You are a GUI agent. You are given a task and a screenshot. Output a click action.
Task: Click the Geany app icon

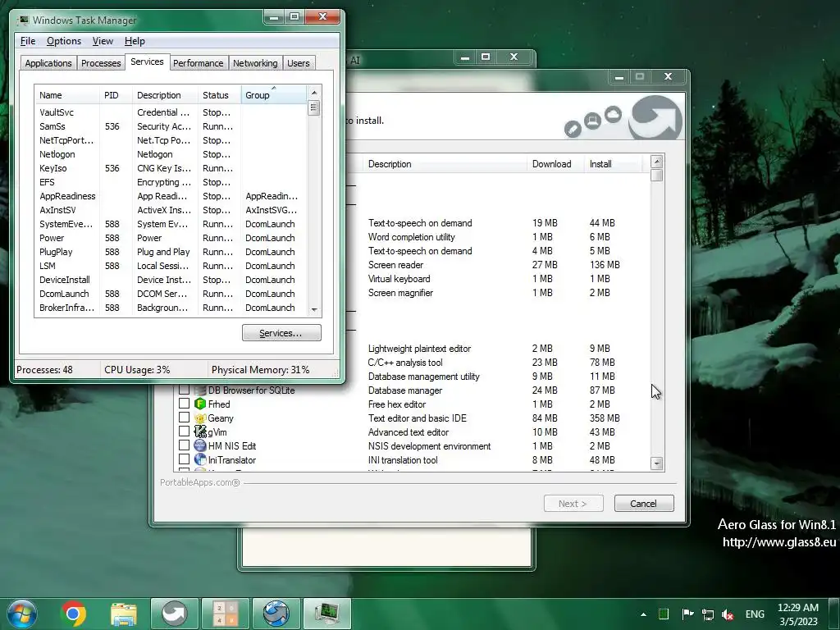coord(200,418)
